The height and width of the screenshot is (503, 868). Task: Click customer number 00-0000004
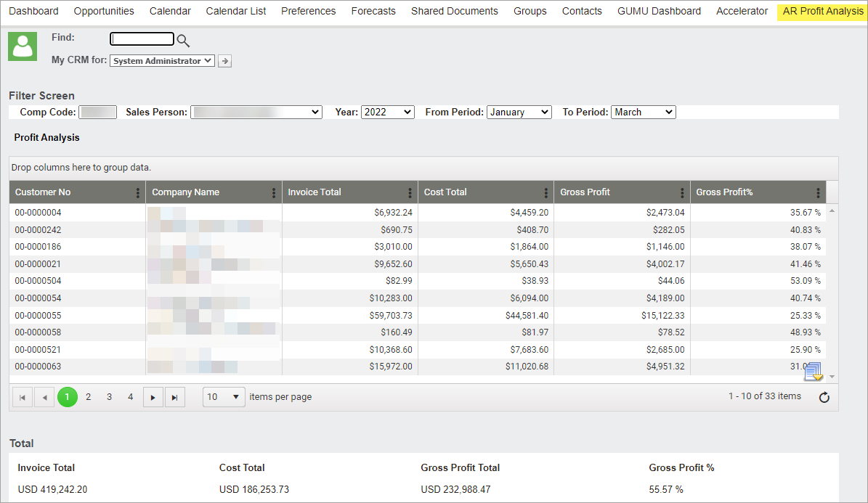coord(38,213)
